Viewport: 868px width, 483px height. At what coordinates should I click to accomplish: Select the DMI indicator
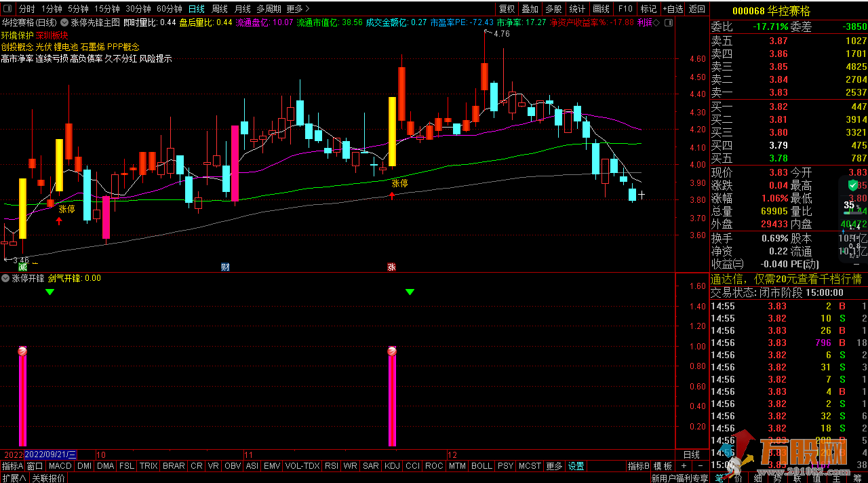point(84,466)
